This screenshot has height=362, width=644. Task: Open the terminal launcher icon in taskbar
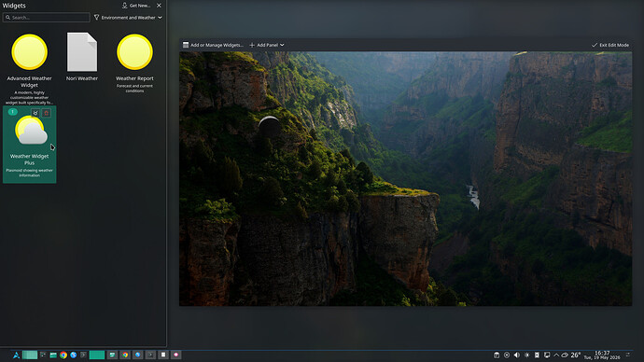pyautogui.click(x=83, y=355)
